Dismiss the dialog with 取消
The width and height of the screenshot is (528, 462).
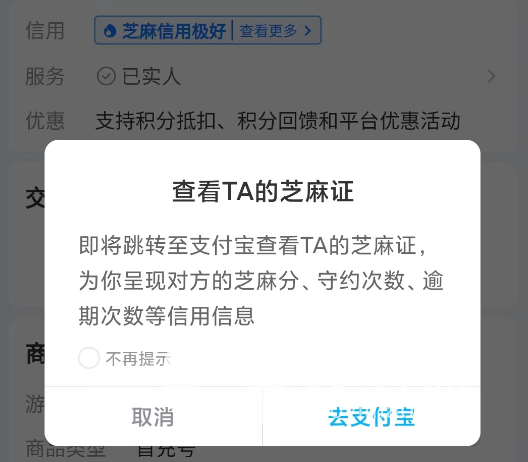tap(153, 417)
